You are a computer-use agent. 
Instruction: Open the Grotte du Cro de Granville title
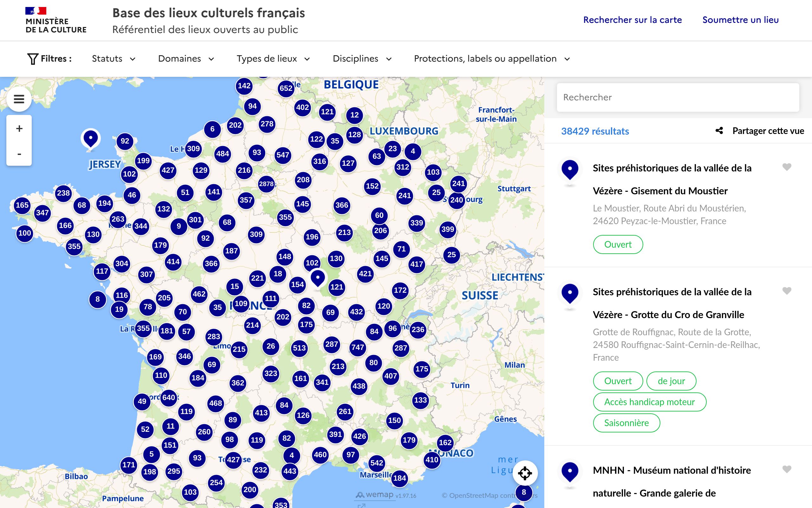coord(672,303)
